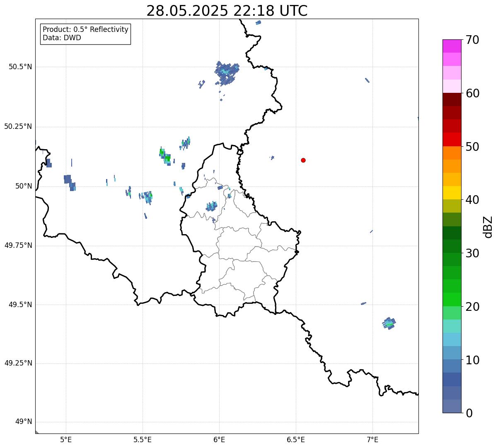The image size is (498, 448).
Task: Click the 49°N latitude label
Action: [24, 422]
